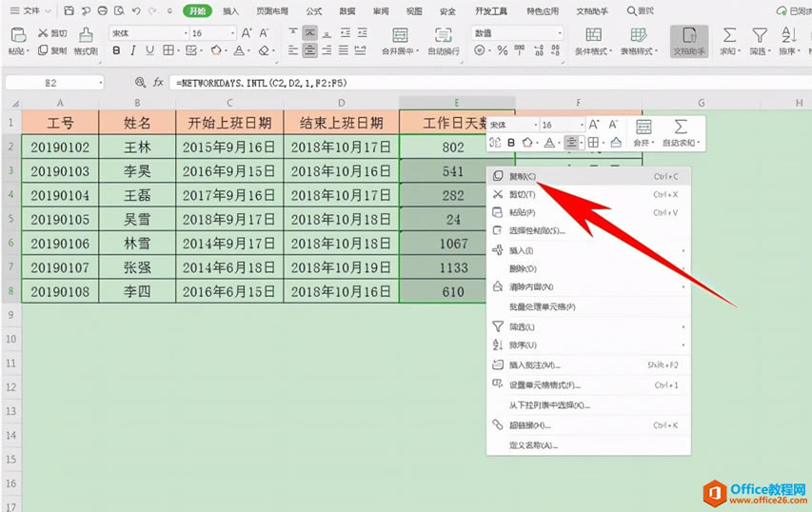Toggle center alignment in floating mini toolbar

point(570,143)
